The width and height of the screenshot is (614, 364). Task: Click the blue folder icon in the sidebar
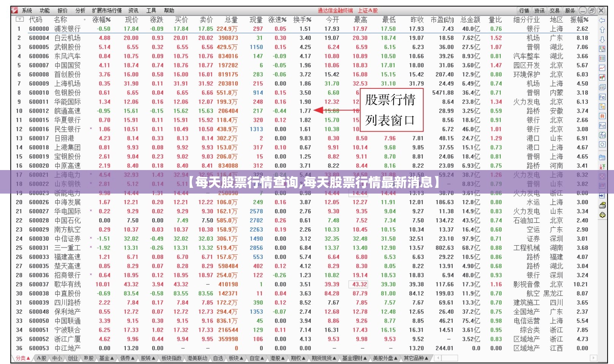(602, 157)
